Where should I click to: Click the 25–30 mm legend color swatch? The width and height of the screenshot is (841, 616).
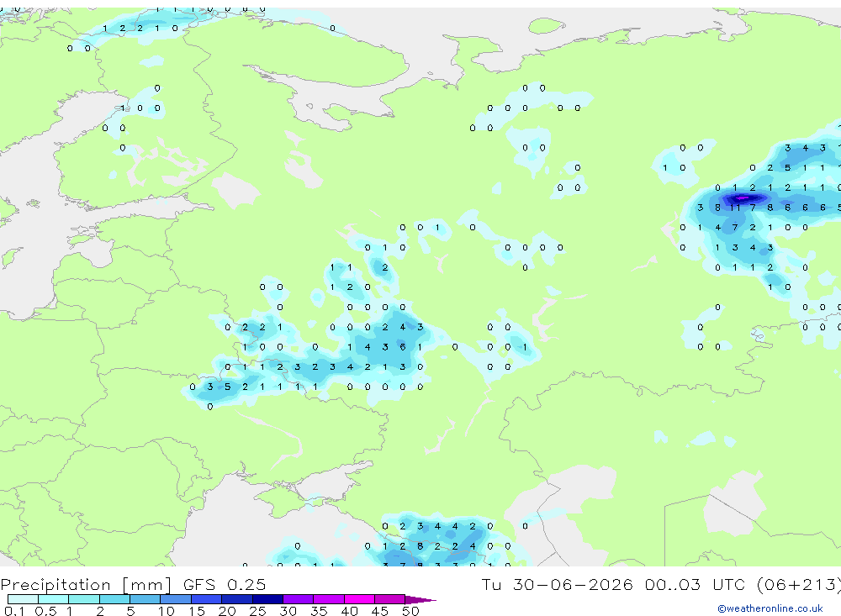[x=267, y=599]
